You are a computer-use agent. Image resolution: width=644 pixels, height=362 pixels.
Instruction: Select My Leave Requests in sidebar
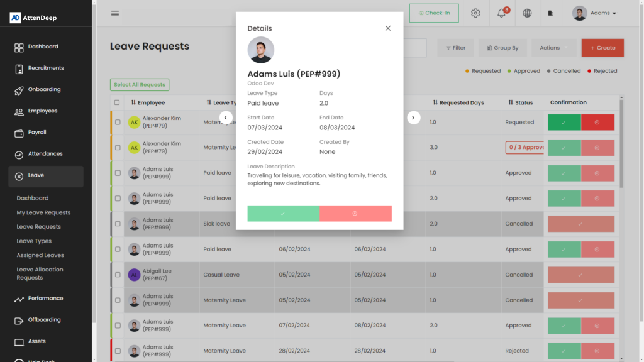coord(43,212)
